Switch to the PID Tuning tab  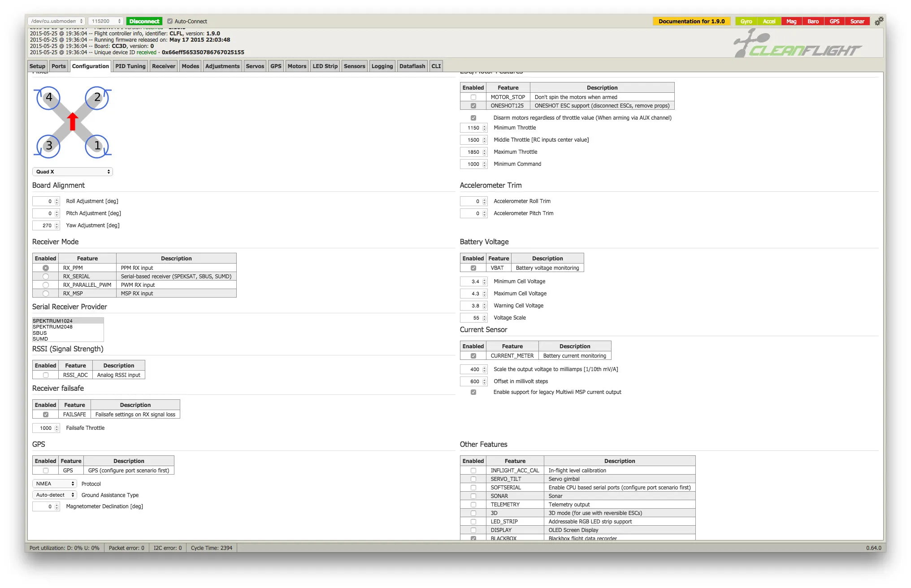(x=130, y=66)
